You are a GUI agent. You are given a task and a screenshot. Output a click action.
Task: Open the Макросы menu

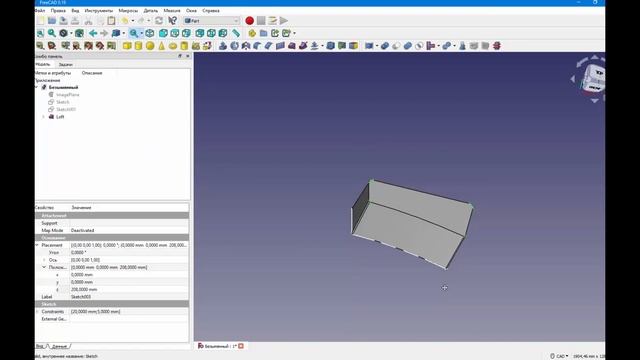[x=128, y=11]
